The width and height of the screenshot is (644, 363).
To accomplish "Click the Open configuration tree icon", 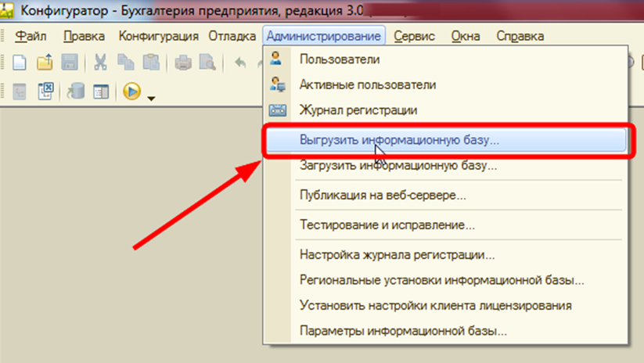I will click(20, 92).
